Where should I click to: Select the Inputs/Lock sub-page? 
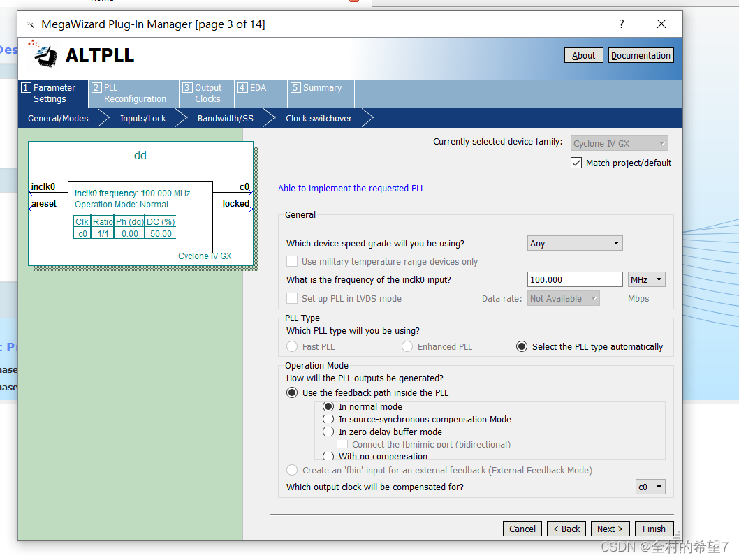(x=142, y=118)
